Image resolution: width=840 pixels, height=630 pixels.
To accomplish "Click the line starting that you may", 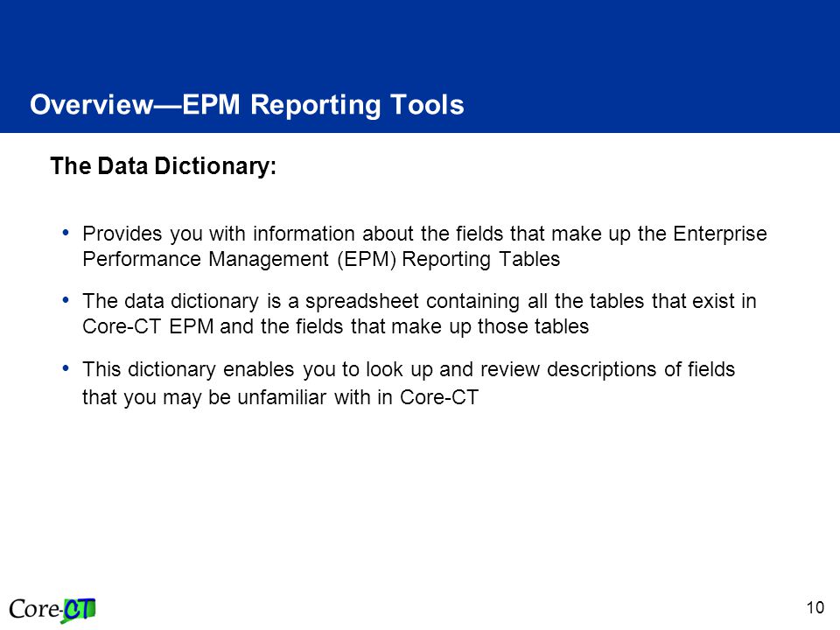I will click(x=280, y=397).
